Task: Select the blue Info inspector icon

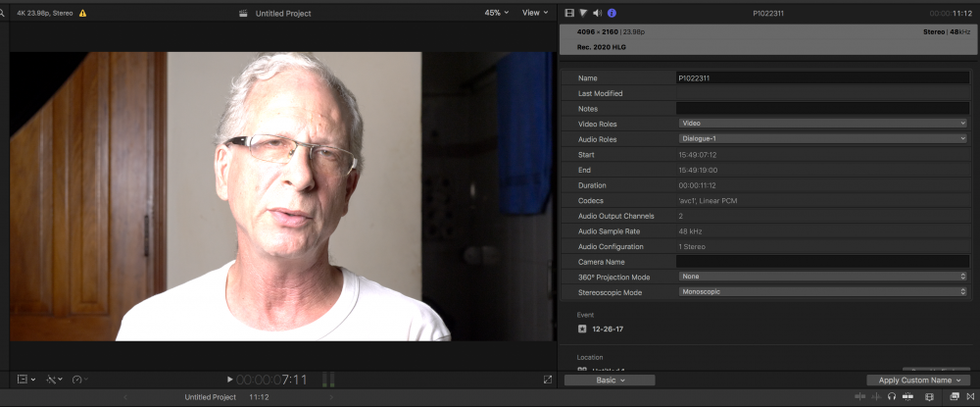Action: [x=612, y=13]
